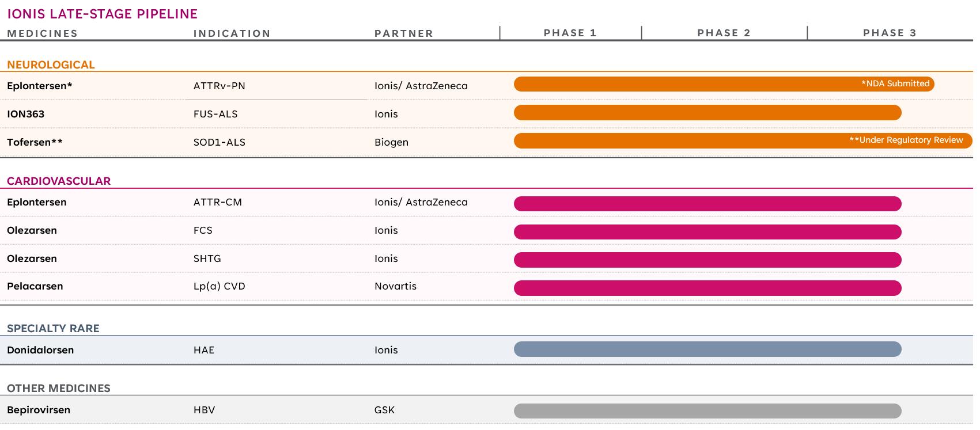Select the NEUROLOGICAL section heading

pos(51,65)
